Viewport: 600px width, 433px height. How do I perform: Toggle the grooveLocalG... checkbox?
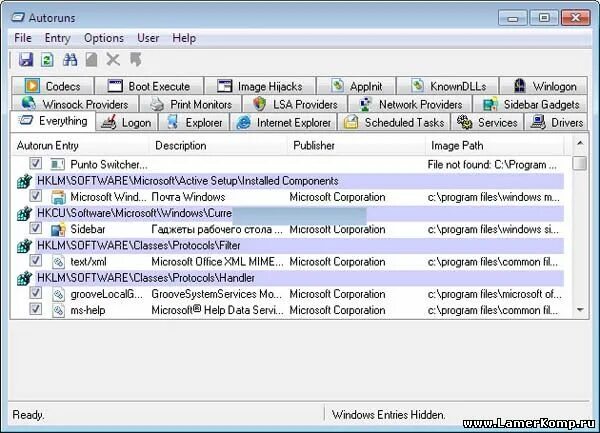(36, 293)
